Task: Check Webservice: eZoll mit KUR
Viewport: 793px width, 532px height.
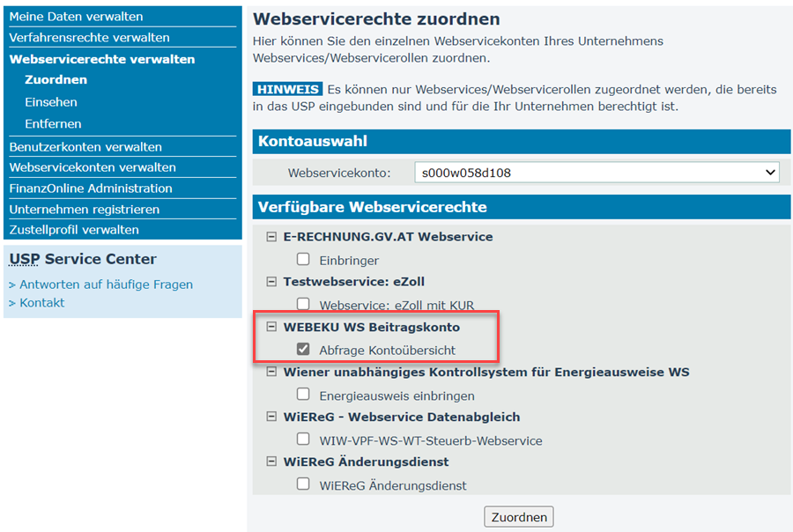Action: click(303, 304)
